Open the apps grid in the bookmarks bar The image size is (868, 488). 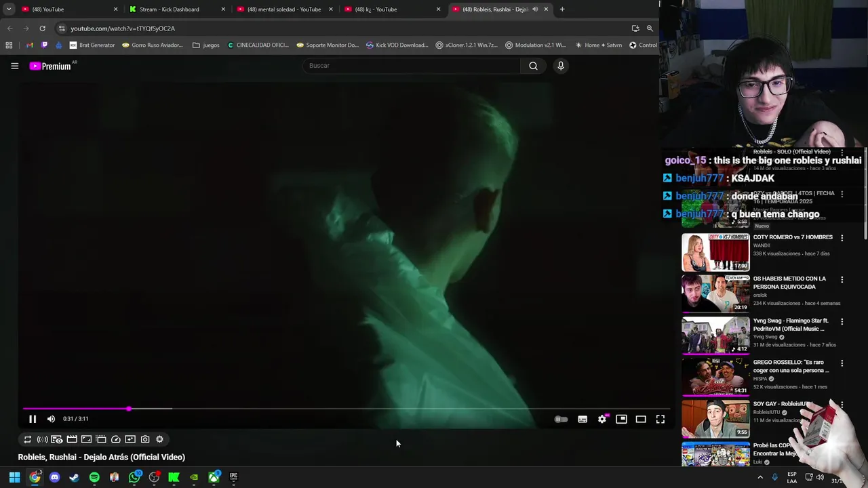(9, 45)
